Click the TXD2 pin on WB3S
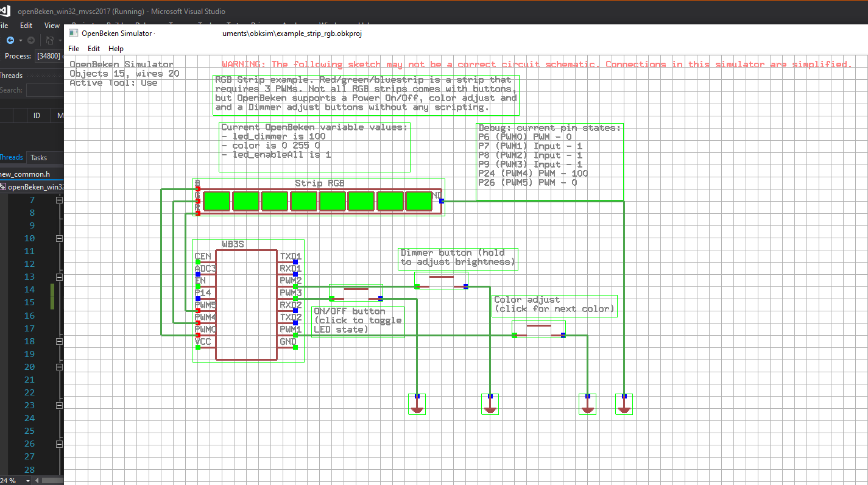 pyautogui.click(x=295, y=322)
